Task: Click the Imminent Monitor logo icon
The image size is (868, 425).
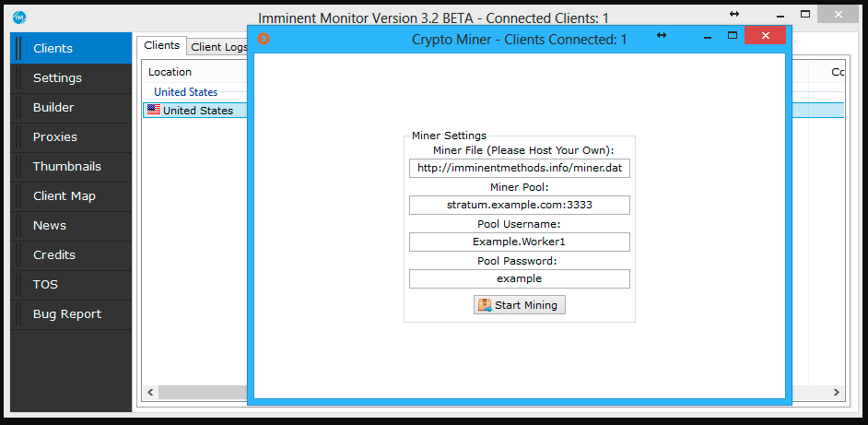Action: tap(20, 18)
